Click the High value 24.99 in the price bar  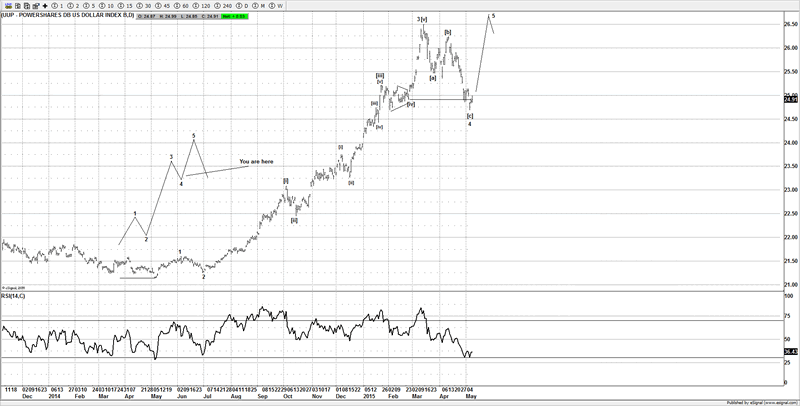point(168,16)
